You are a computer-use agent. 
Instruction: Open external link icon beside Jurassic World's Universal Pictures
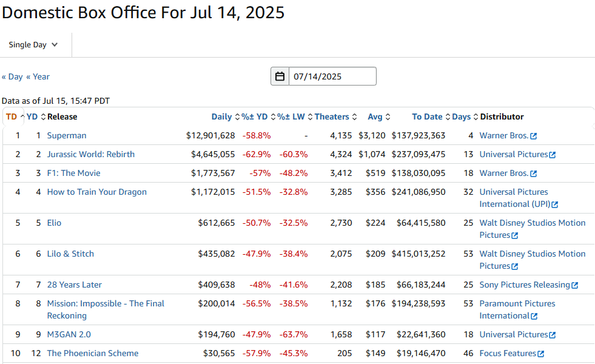(x=553, y=155)
